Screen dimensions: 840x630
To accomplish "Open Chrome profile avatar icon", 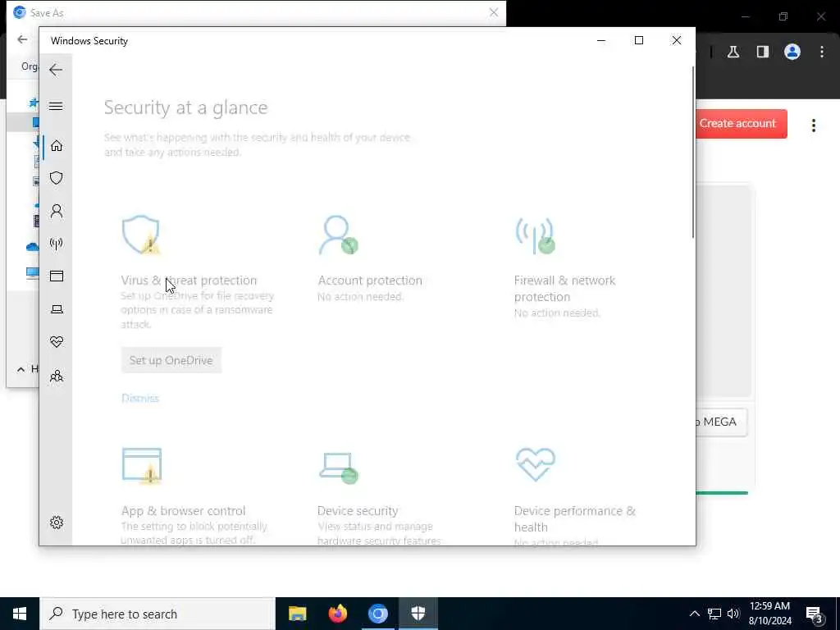I will pos(792,52).
